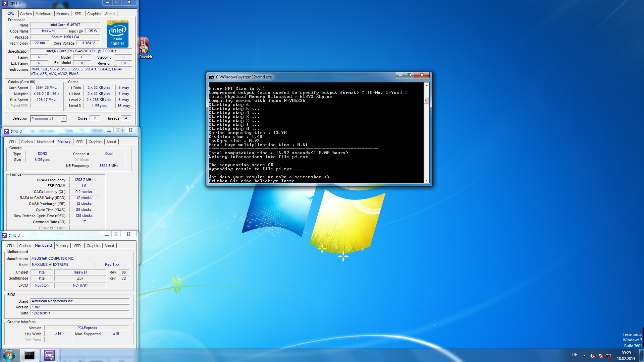
Task: Switch to Caches tab in top CPU-Z window
Action: [x=26, y=14]
